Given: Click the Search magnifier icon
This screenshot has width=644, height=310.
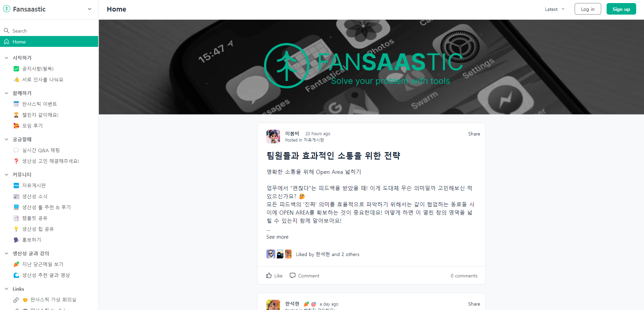Looking at the screenshot, I should 6,31.
